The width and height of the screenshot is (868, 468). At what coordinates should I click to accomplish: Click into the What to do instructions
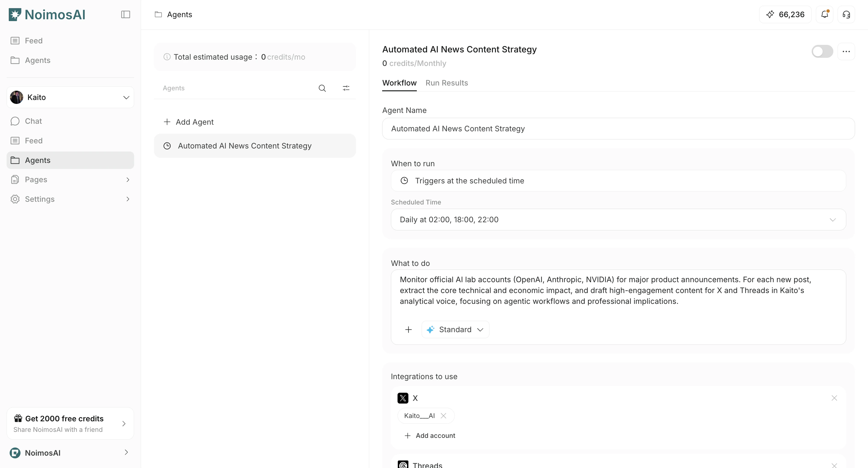click(618, 291)
